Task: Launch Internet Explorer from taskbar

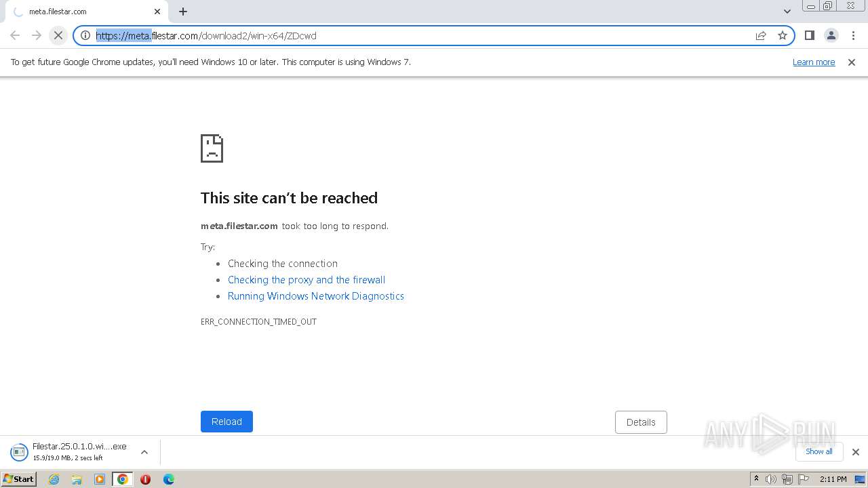Action: pyautogui.click(x=54, y=479)
